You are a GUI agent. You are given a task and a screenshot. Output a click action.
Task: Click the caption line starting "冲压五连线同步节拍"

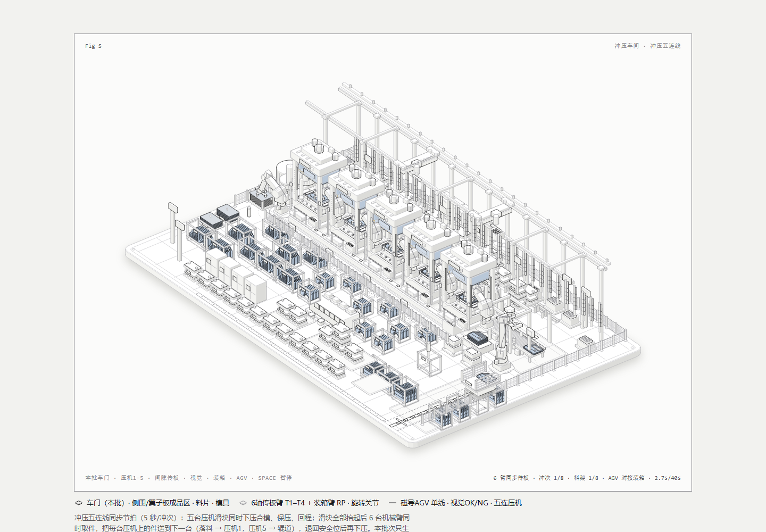[242, 518]
